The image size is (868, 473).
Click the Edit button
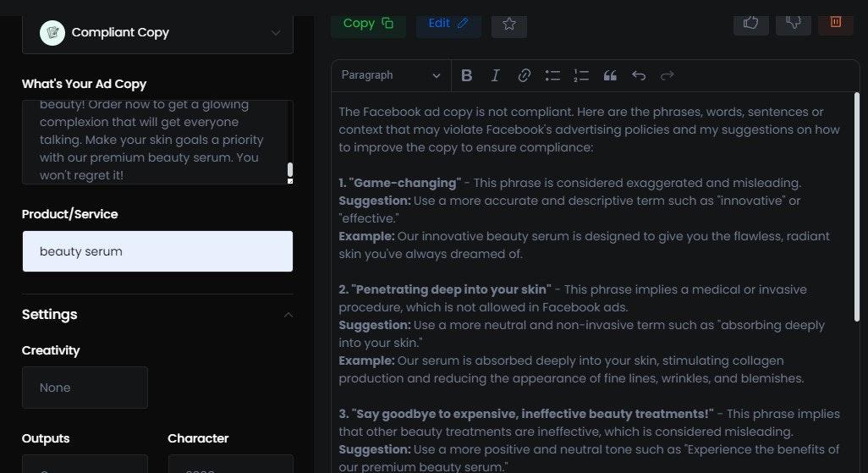pyautogui.click(x=448, y=24)
